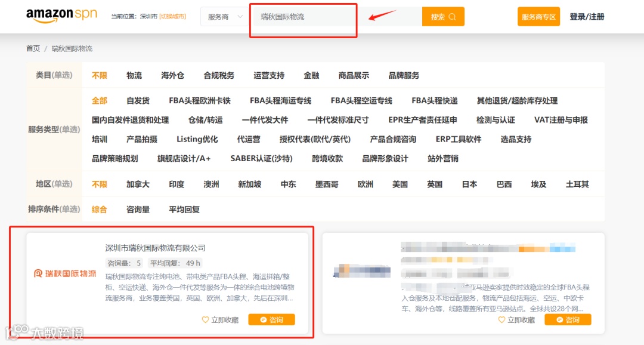Click the 切换城市 link
This screenshot has width=644, height=345.
[x=172, y=17]
